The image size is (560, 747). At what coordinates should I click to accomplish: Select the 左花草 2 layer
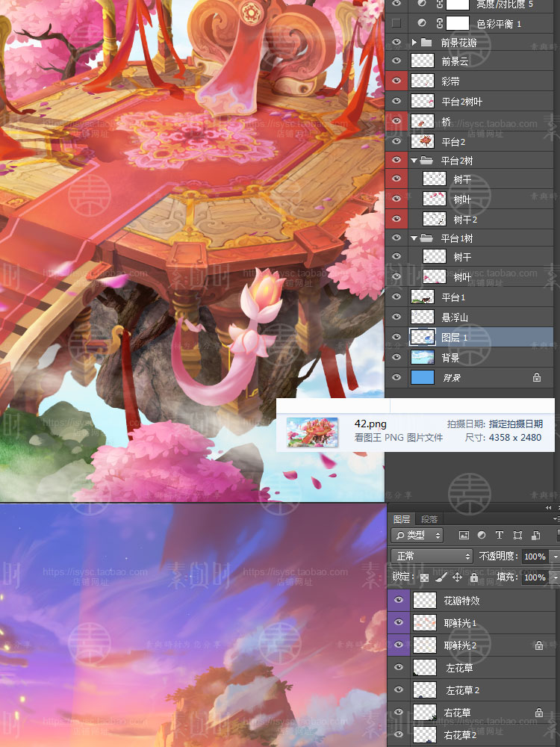point(473,689)
